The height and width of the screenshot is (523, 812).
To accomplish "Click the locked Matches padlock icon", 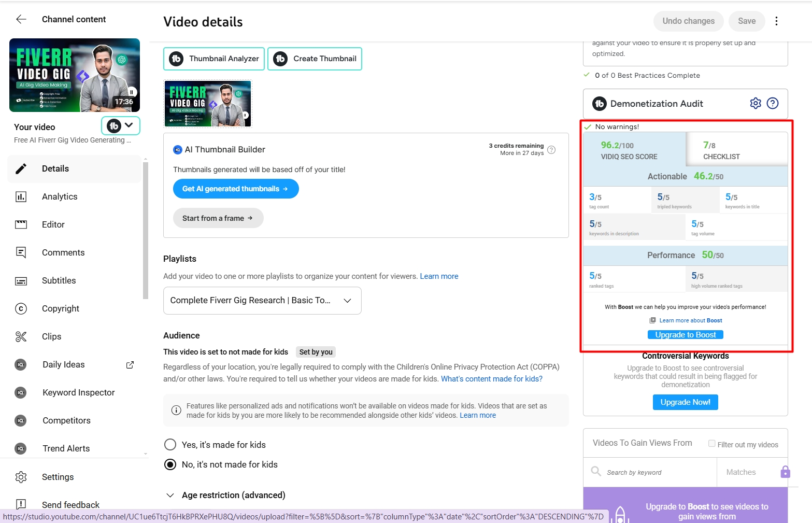I will pos(786,472).
